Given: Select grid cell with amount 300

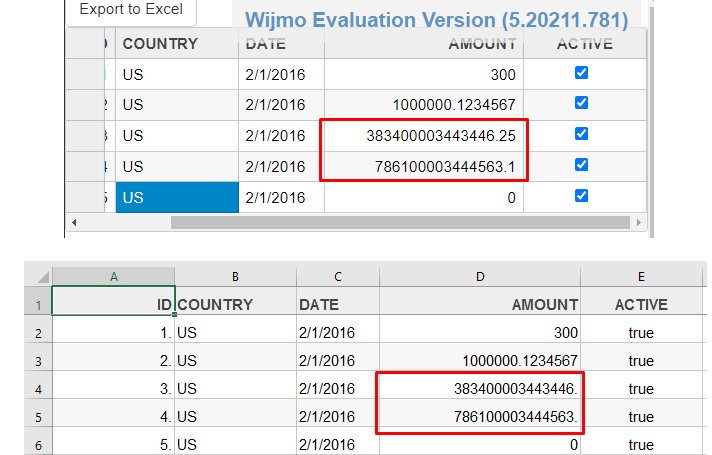Looking at the screenshot, I should pyautogui.click(x=424, y=74).
